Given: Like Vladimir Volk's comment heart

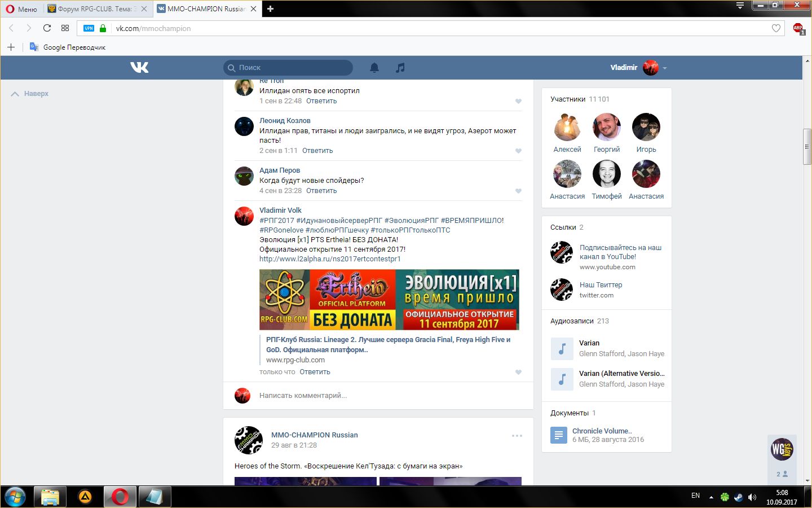Looking at the screenshot, I should tap(518, 373).
